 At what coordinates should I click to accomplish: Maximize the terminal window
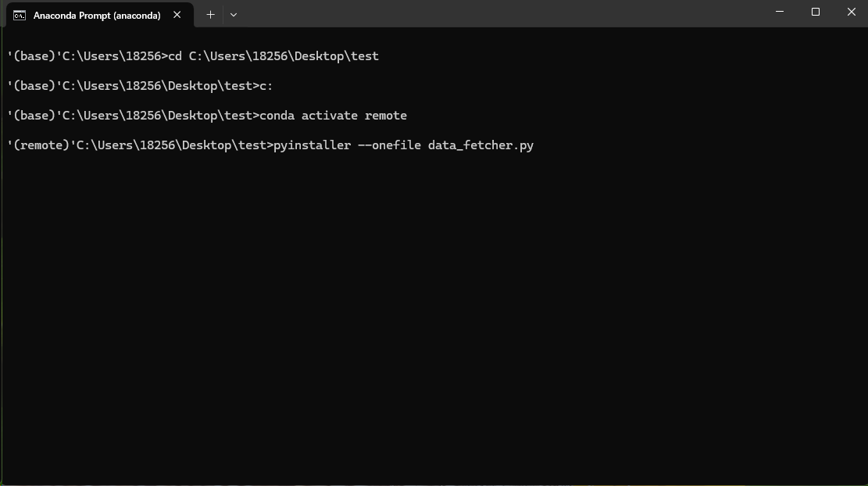pyautogui.click(x=816, y=12)
